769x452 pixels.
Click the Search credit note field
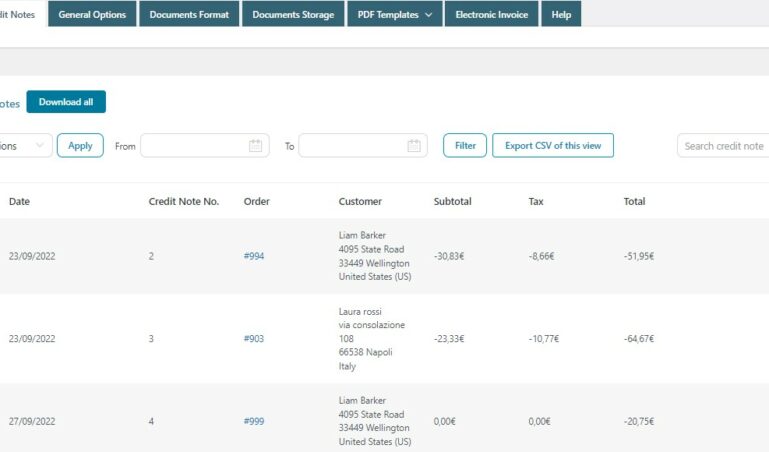(x=723, y=146)
